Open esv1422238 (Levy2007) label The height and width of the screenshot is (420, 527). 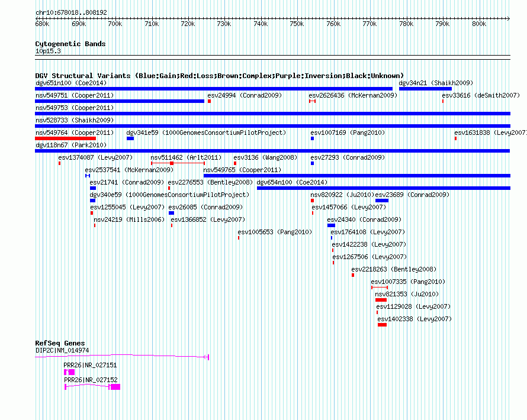click(369, 244)
